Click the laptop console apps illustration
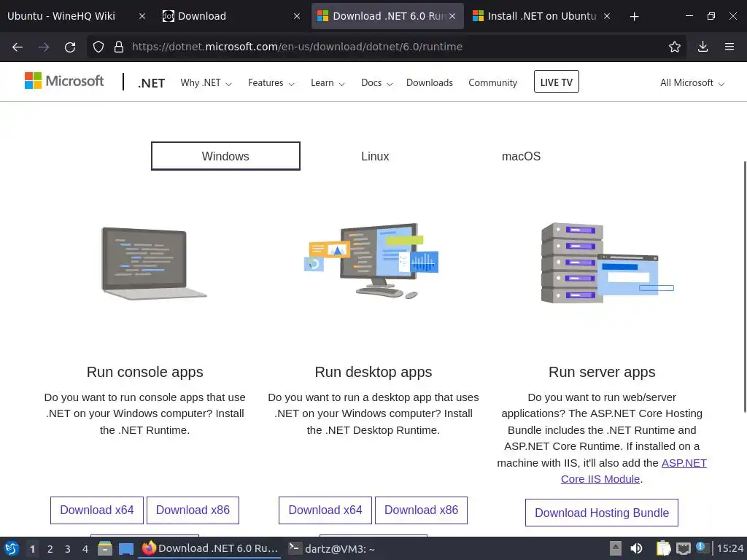 [154, 263]
